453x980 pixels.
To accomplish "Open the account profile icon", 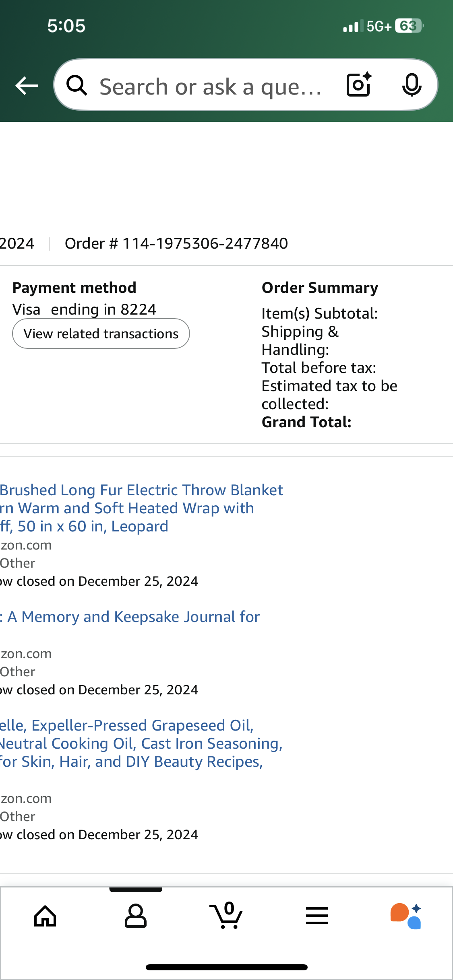I will 136,916.
